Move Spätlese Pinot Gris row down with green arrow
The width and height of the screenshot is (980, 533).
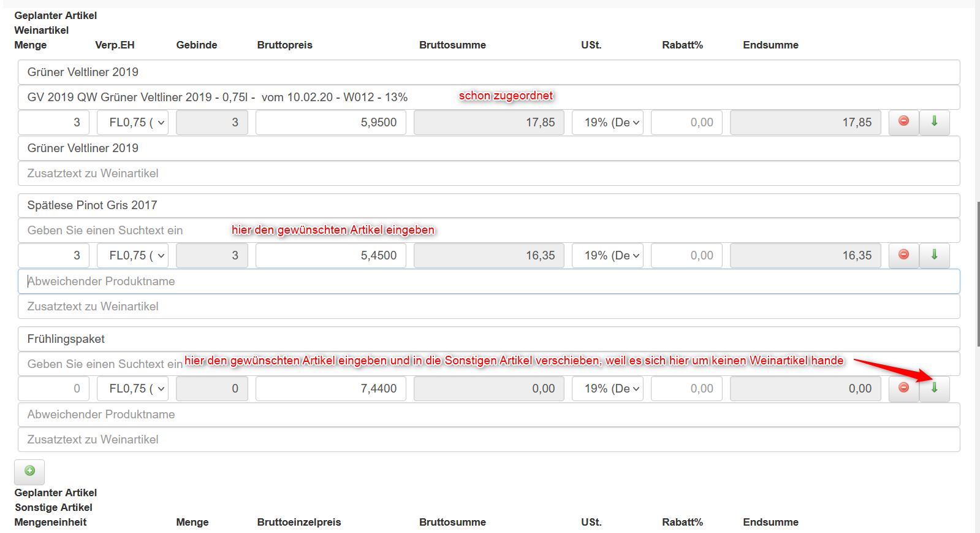click(934, 255)
